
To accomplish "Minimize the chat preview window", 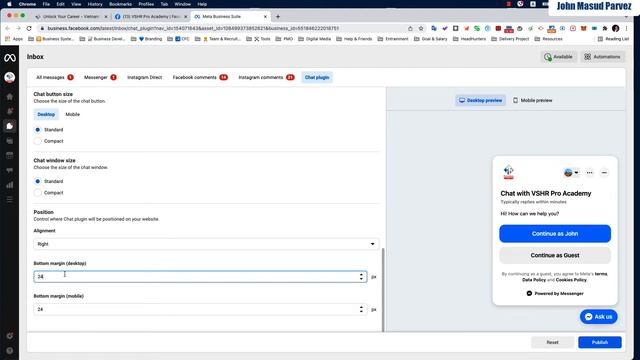I will (x=604, y=173).
